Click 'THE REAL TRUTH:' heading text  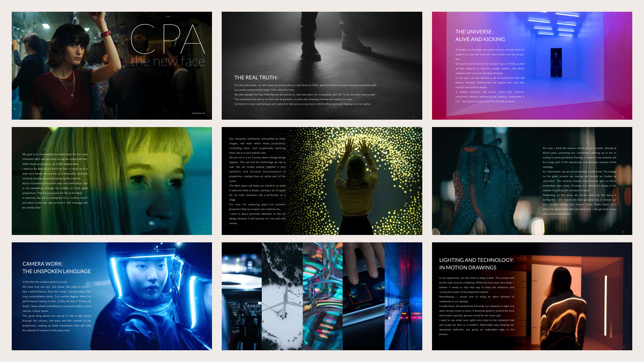point(256,77)
